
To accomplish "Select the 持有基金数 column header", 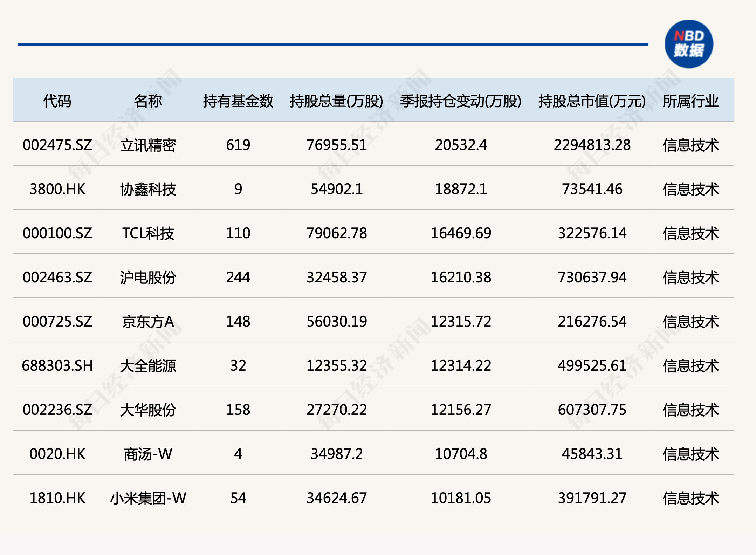I will click(238, 101).
